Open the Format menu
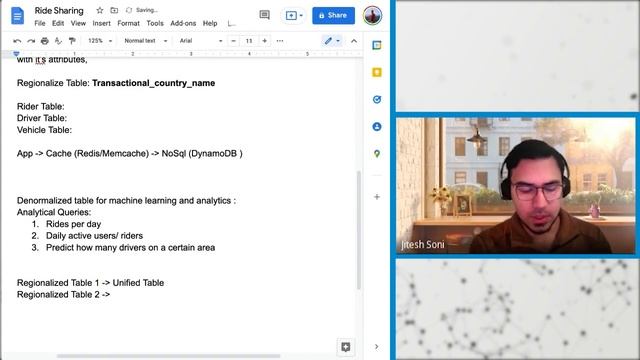Viewport: 640px width, 360px height. 129,23
